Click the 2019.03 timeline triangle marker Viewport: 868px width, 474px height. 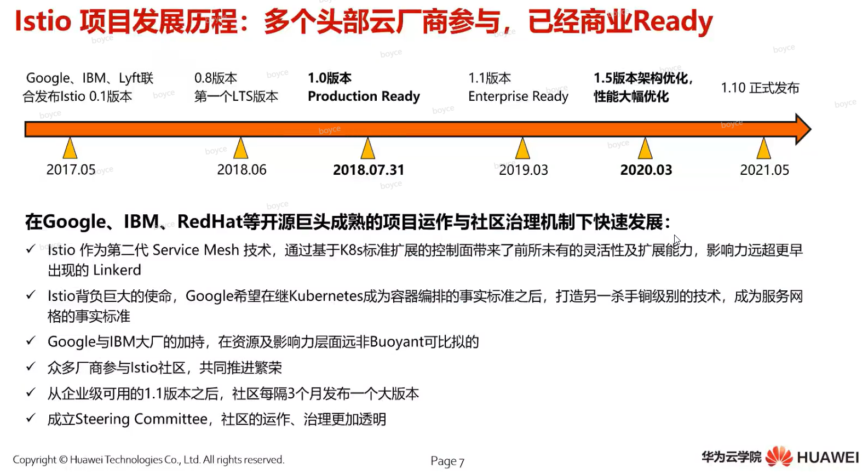(x=523, y=148)
